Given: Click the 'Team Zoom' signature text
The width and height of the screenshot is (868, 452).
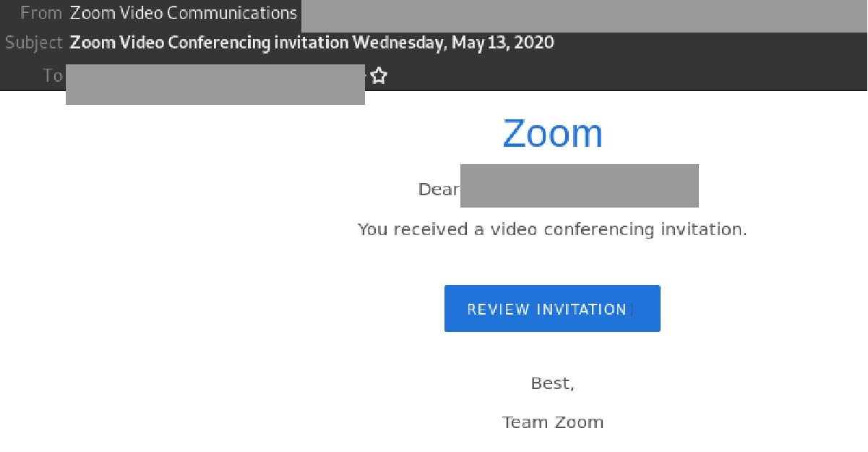Looking at the screenshot, I should [x=553, y=422].
